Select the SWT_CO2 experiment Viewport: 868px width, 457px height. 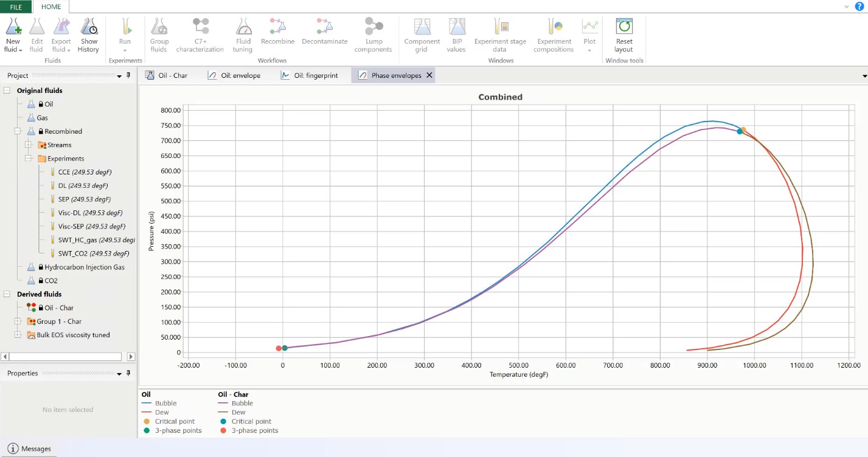click(x=93, y=253)
